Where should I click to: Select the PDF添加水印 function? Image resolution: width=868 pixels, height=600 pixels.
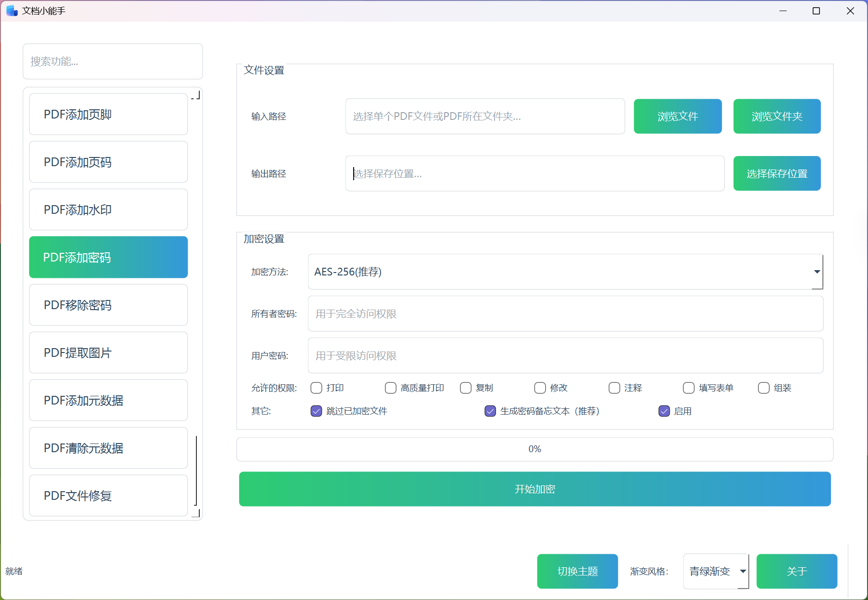tap(108, 209)
